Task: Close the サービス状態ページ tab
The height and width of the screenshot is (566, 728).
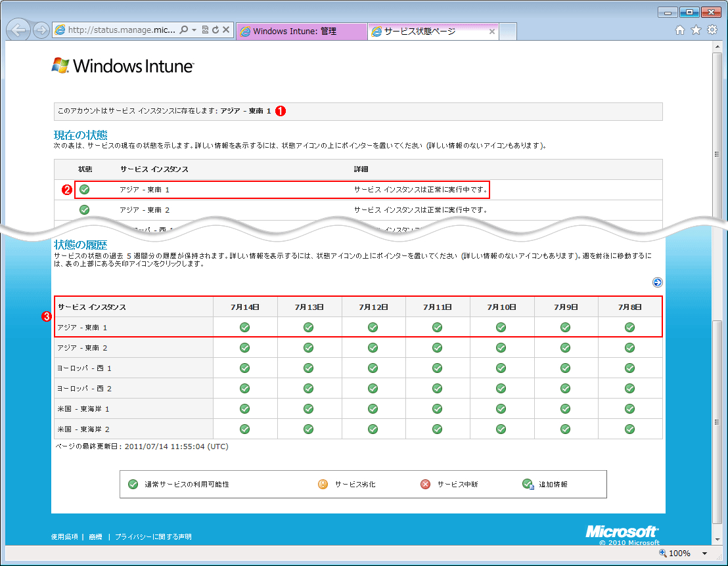Action: pyautogui.click(x=491, y=32)
